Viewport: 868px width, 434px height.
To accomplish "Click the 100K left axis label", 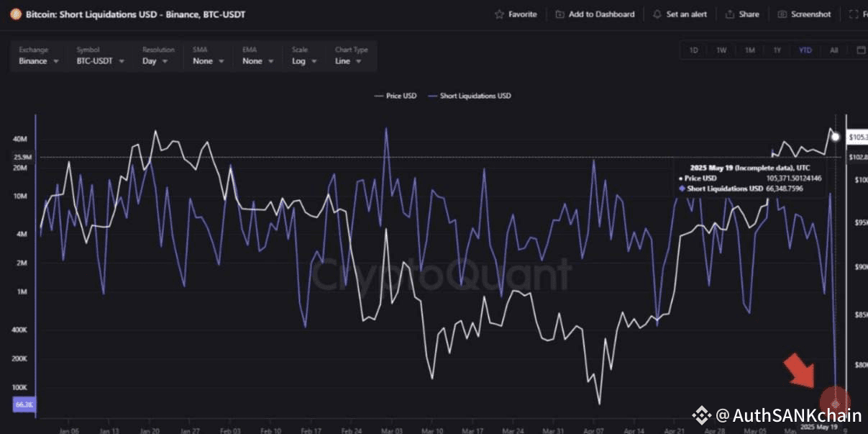I will [20, 387].
